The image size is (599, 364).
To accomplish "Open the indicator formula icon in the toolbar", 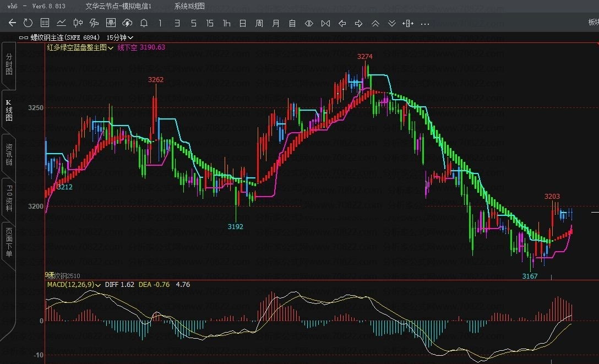I will point(94,23).
